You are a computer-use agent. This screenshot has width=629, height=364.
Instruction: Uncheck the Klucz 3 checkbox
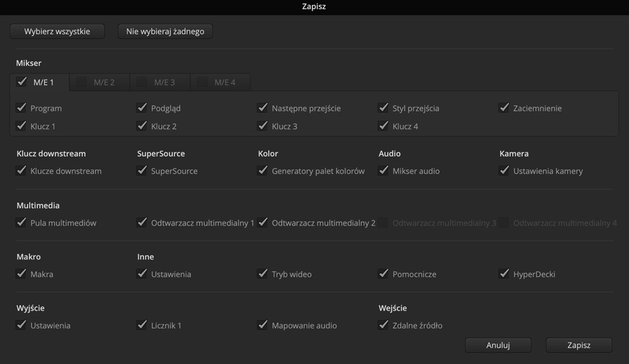[263, 126]
